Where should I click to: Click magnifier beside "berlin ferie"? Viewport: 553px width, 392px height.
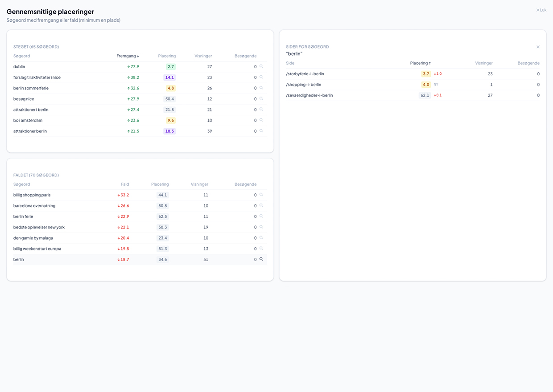coord(261,216)
